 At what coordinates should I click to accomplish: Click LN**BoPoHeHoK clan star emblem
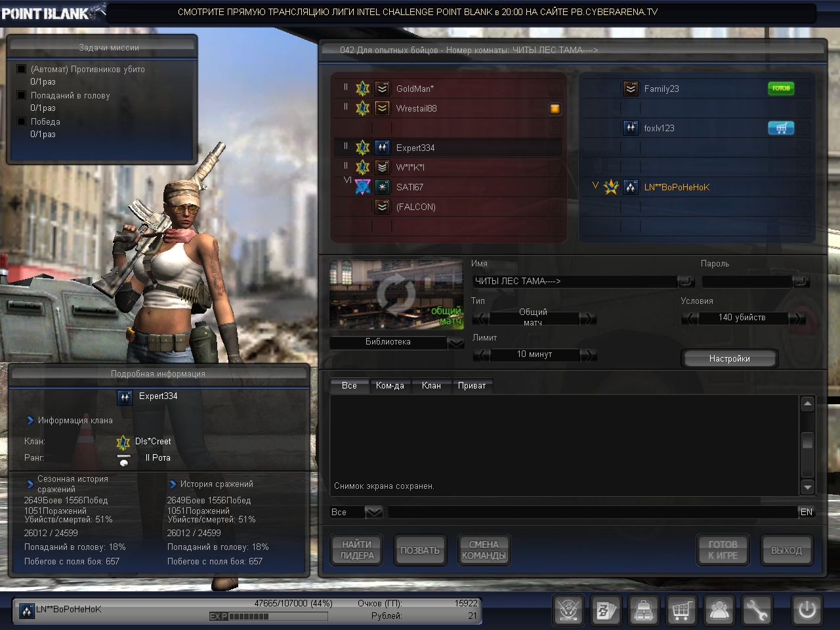[x=611, y=187]
